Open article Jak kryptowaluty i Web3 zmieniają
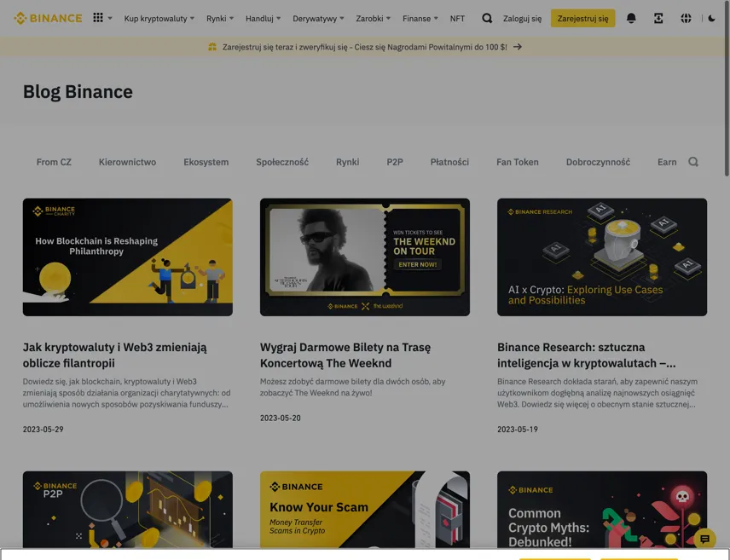Viewport: 730px width, 560px height. (115, 355)
